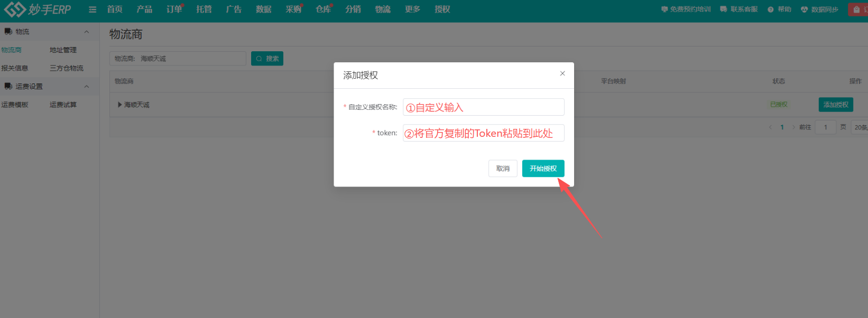The width and height of the screenshot is (868, 318).
Task: Click 取消 button in dialog
Action: click(503, 169)
